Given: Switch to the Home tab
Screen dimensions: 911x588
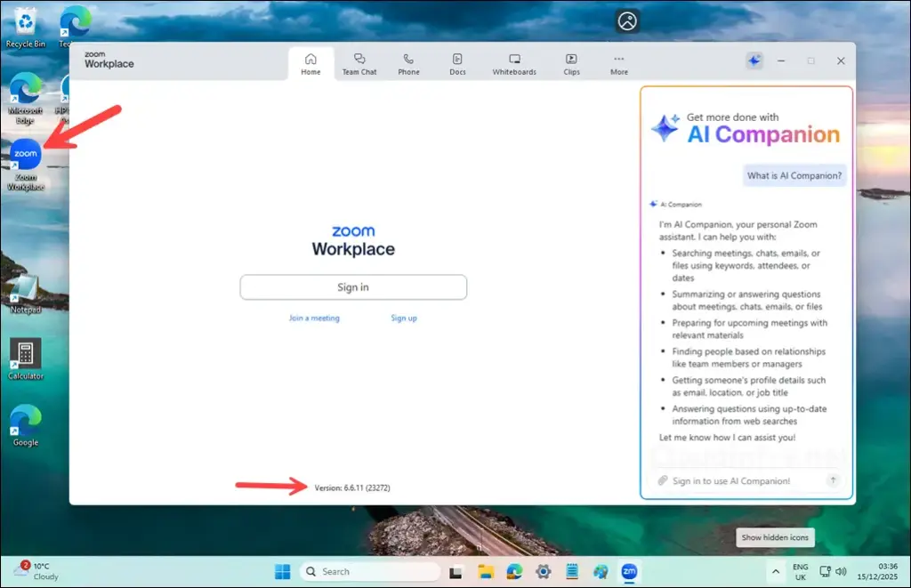Looking at the screenshot, I should point(310,60).
